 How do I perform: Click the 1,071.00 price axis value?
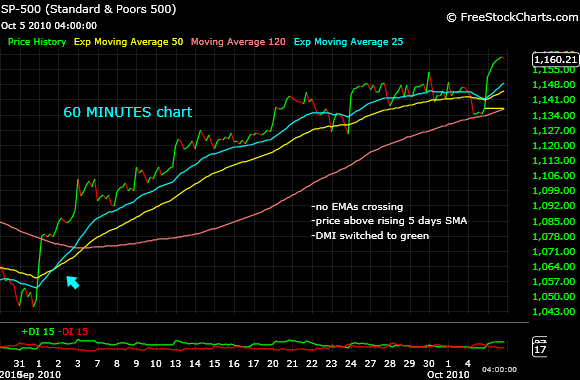[554, 252]
